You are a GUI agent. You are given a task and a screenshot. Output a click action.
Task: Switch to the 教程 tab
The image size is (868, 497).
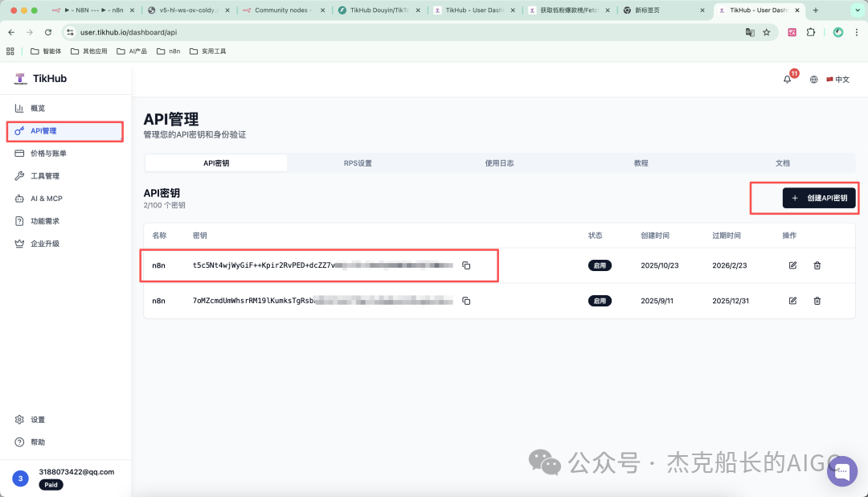click(641, 163)
